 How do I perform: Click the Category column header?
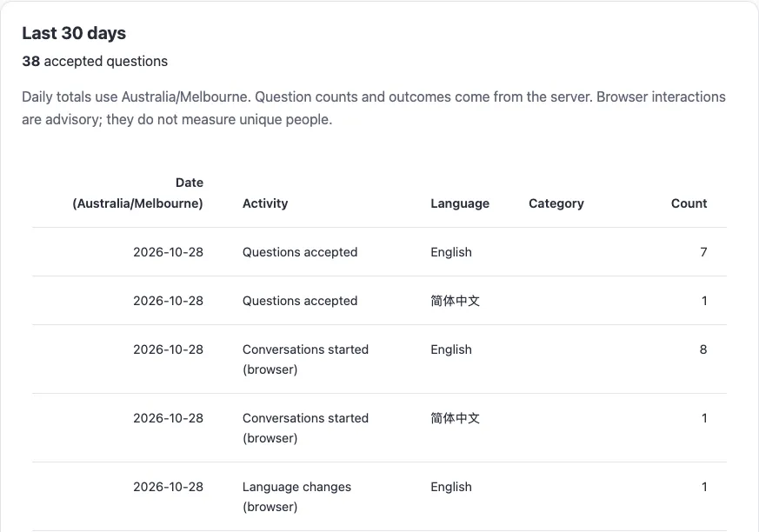[x=556, y=203]
